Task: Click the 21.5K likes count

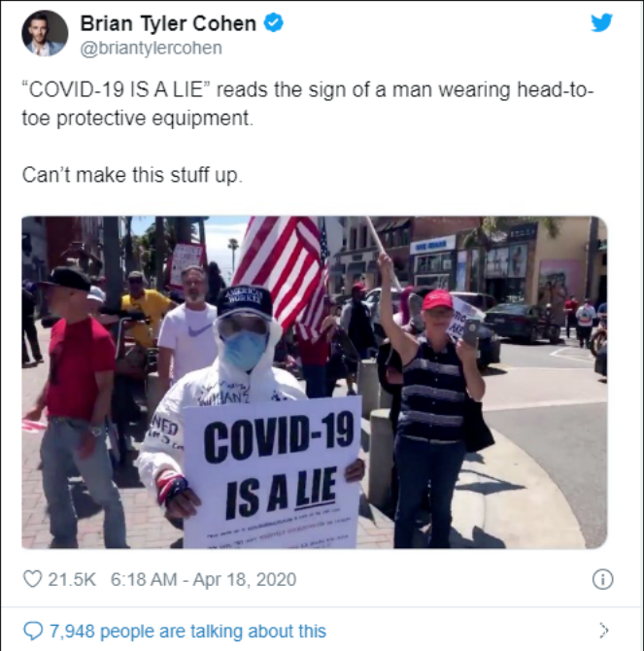Action: pos(72,579)
